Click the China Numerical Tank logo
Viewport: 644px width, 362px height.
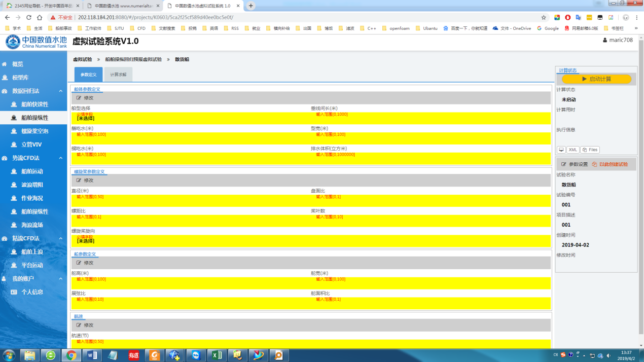coord(36,42)
